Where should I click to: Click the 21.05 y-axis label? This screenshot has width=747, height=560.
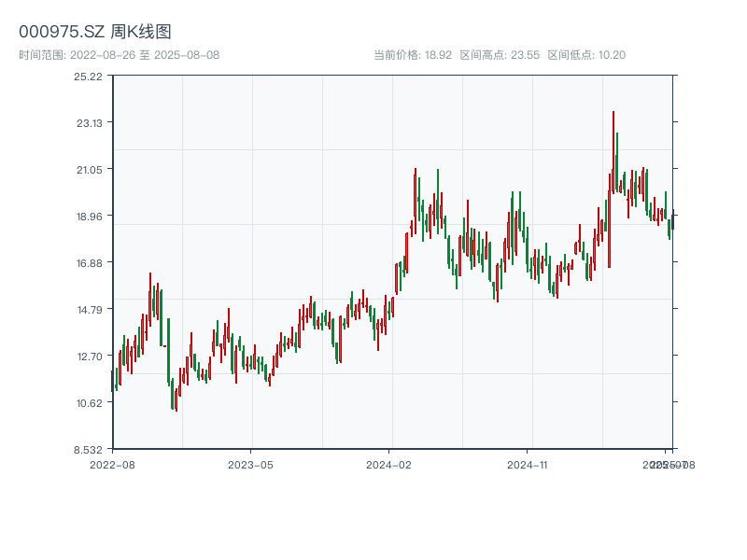[90, 170]
